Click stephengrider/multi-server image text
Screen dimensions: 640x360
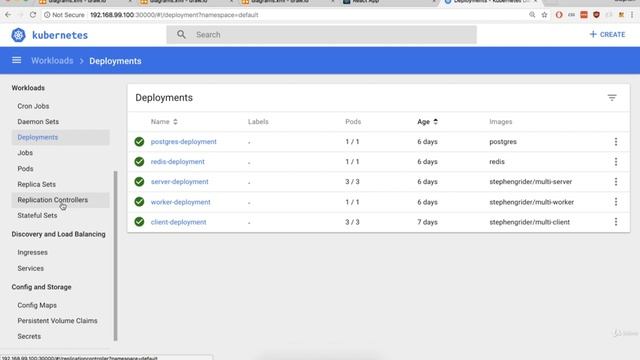(531, 182)
